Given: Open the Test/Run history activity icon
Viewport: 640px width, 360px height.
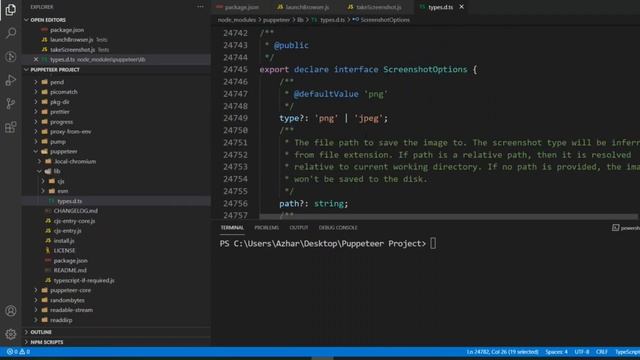Looking at the screenshot, I should click(11, 56).
